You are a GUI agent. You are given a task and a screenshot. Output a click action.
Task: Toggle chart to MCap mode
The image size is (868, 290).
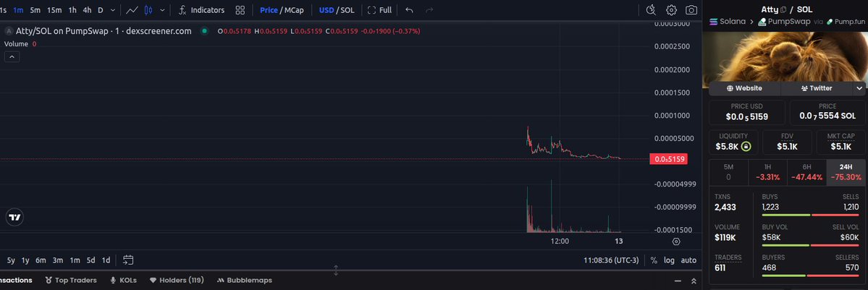294,10
